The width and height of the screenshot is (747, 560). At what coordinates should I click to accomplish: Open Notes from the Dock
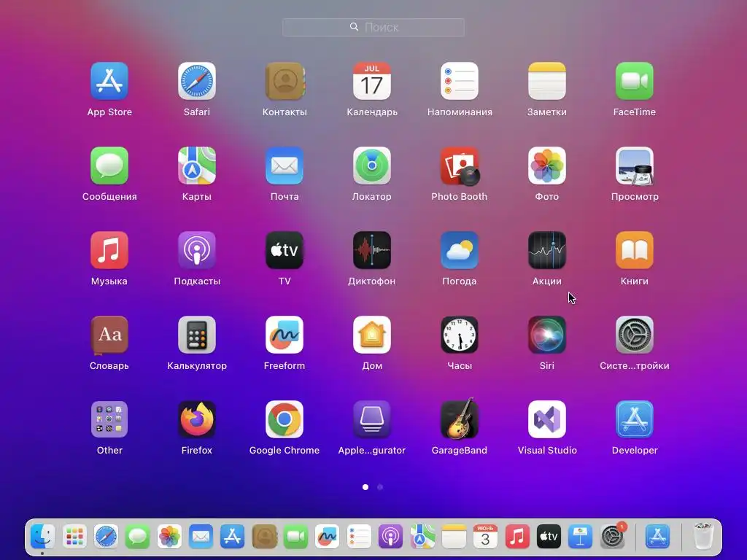pos(454,537)
